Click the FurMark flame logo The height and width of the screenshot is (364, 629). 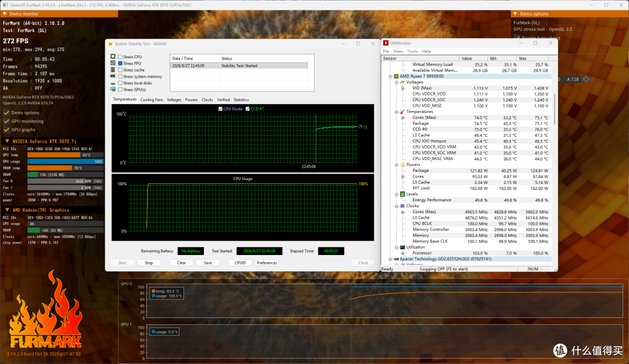pyautogui.click(x=45, y=309)
